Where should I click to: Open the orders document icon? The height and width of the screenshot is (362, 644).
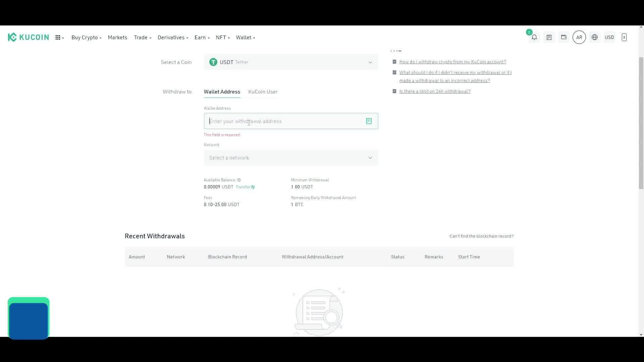549,37
